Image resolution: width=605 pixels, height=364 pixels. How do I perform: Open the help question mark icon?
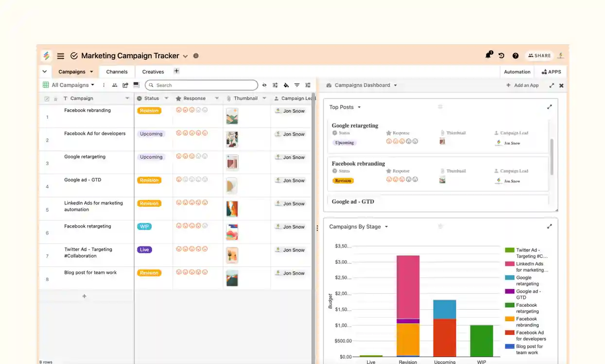(515, 55)
